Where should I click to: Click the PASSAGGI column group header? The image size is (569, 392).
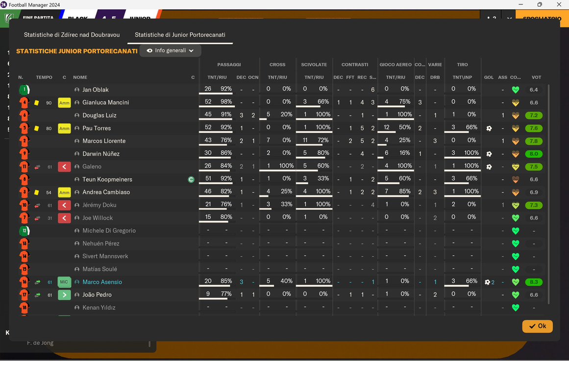[229, 65]
